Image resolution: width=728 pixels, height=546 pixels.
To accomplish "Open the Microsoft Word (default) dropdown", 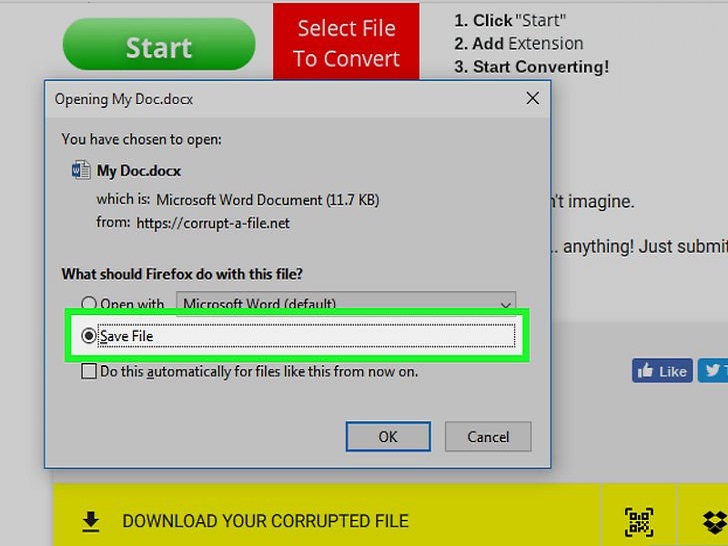I will 346,303.
